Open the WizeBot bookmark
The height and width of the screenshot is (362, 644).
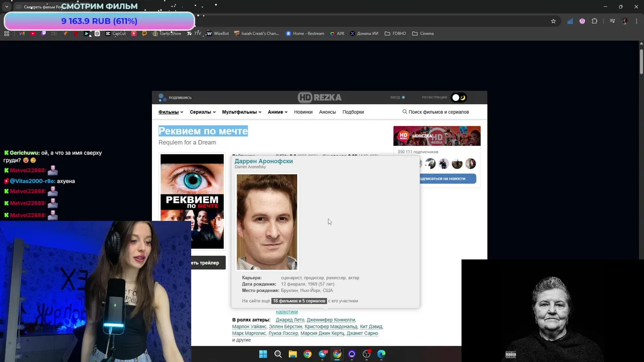click(x=217, y=34)
